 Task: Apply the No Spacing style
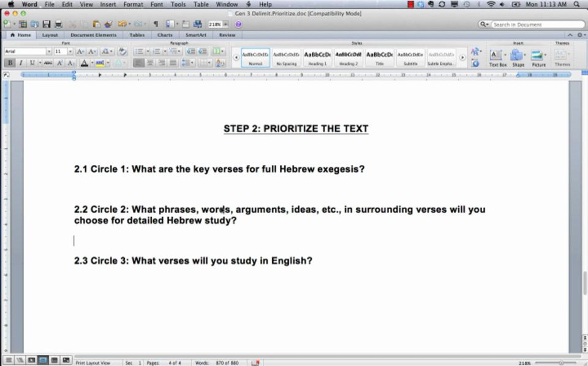click(286, 58)
